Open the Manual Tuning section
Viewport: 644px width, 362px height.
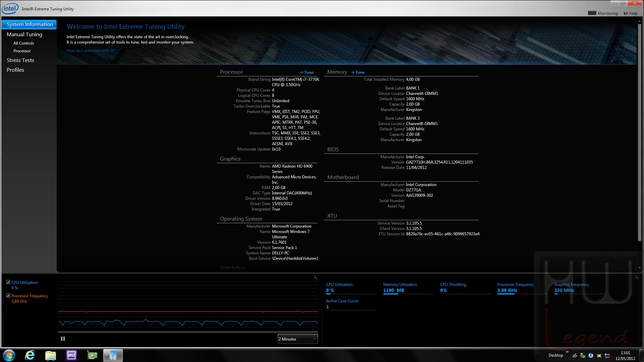24,34
